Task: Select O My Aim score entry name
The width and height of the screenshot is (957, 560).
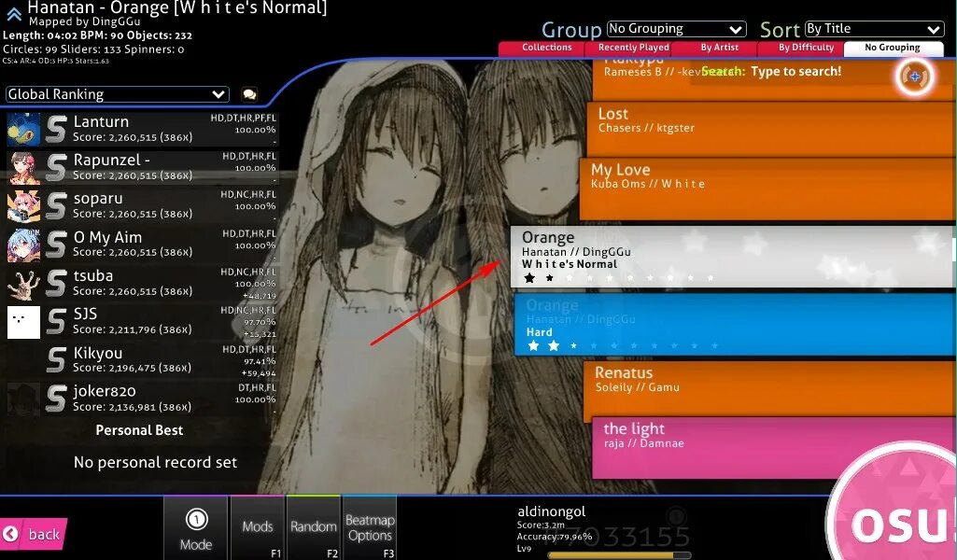Action: (x=107, y=237)
